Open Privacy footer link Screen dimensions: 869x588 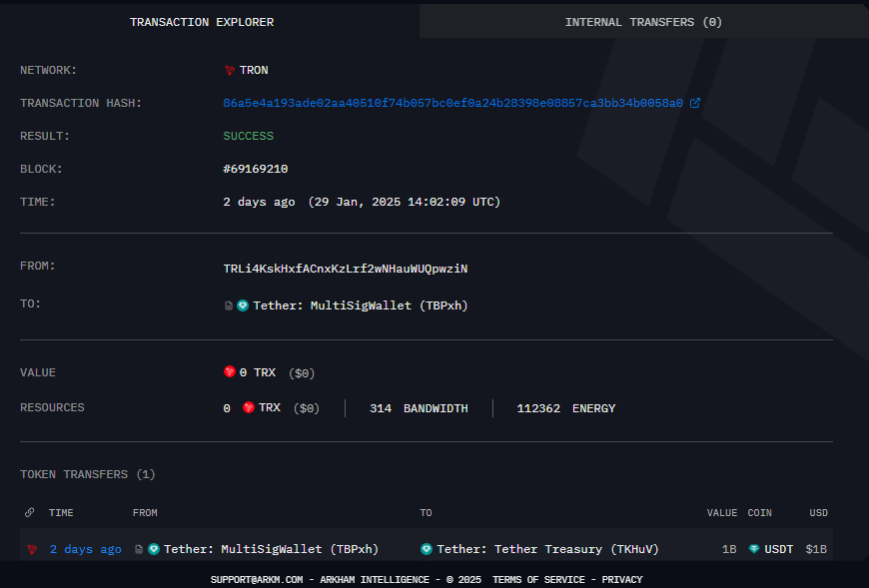622,580
